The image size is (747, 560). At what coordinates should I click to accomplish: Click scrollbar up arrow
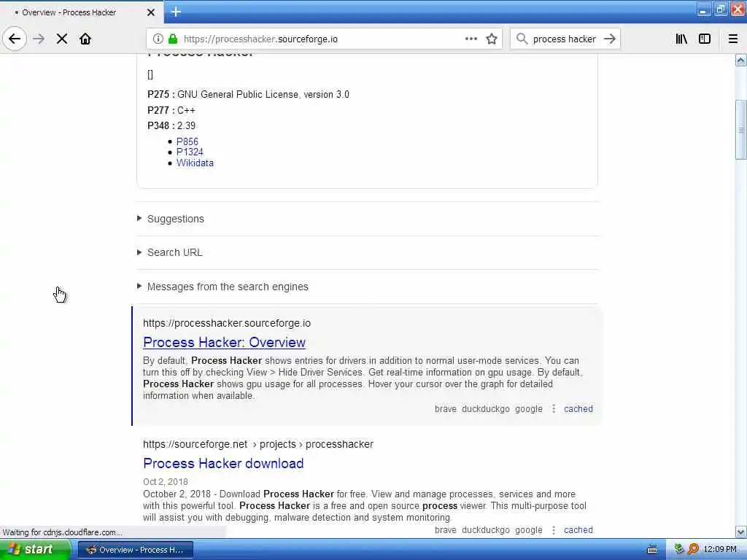[x=741, y=60]
